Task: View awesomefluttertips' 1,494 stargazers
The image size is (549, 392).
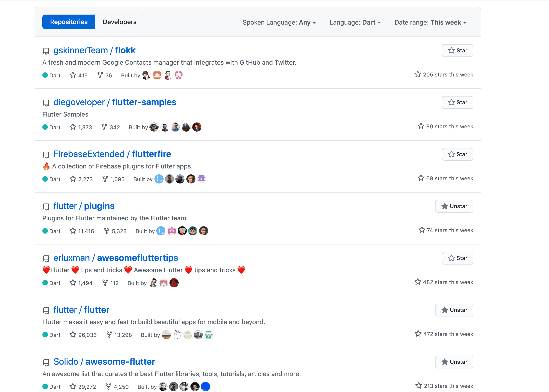Action: [81, 283]
